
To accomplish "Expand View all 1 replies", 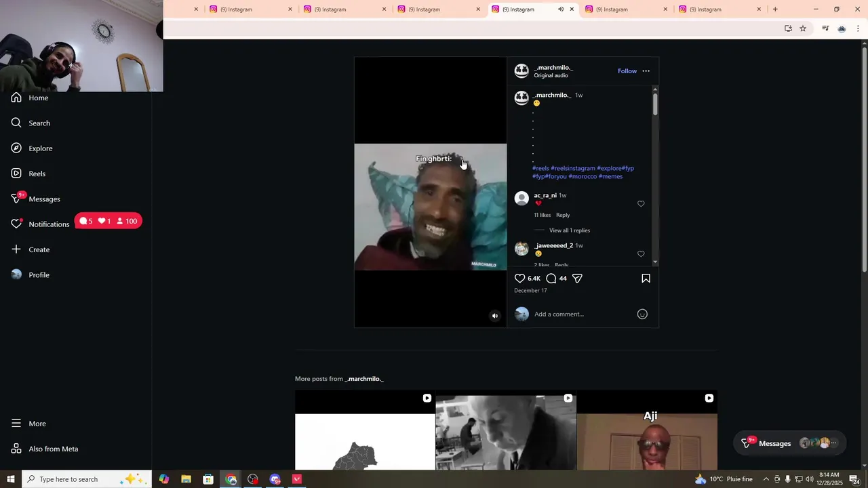I will (570, 230).
